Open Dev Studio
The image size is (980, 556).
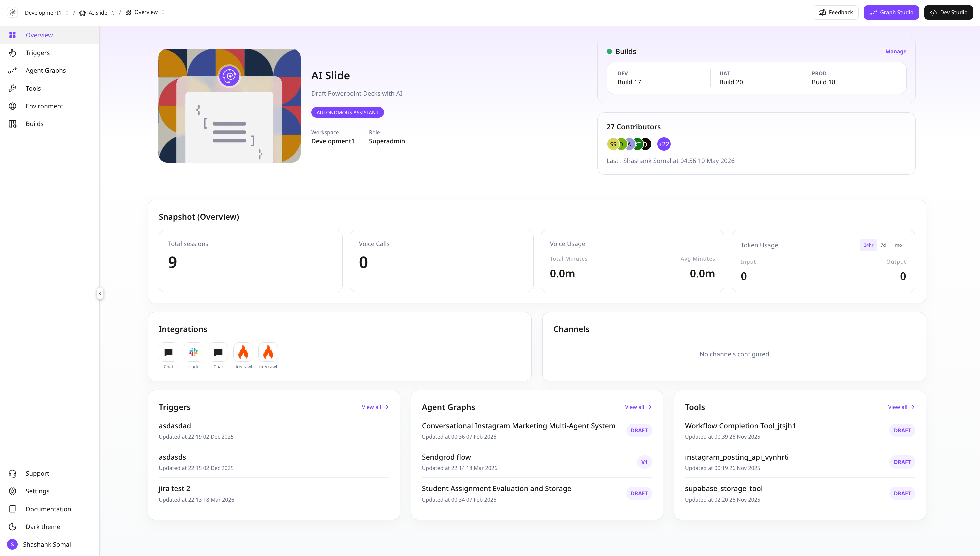coord(948,12)
